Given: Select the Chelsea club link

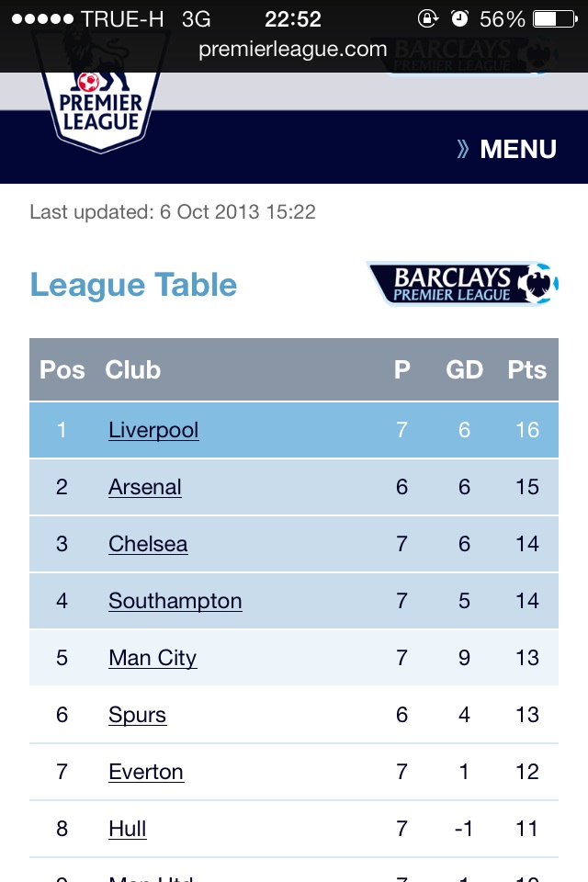Looking at the screenshot, I should coord(148,544).
